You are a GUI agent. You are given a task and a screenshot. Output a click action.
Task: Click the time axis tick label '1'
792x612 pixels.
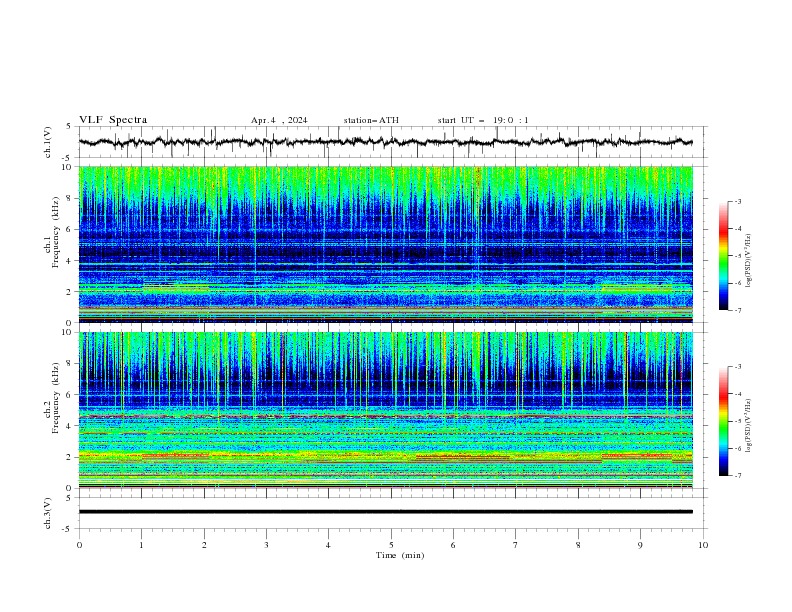tap(141, 545)
